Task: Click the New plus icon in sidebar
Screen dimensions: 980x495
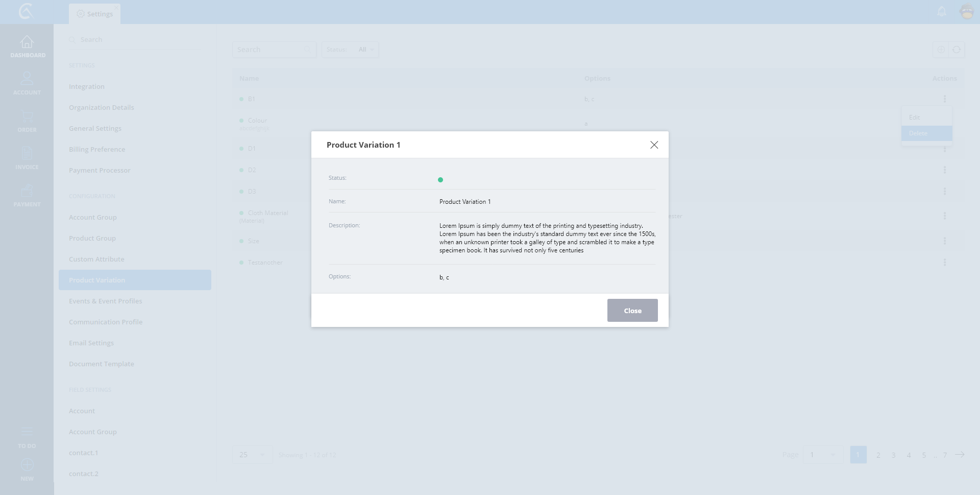Action: (27, 465)
